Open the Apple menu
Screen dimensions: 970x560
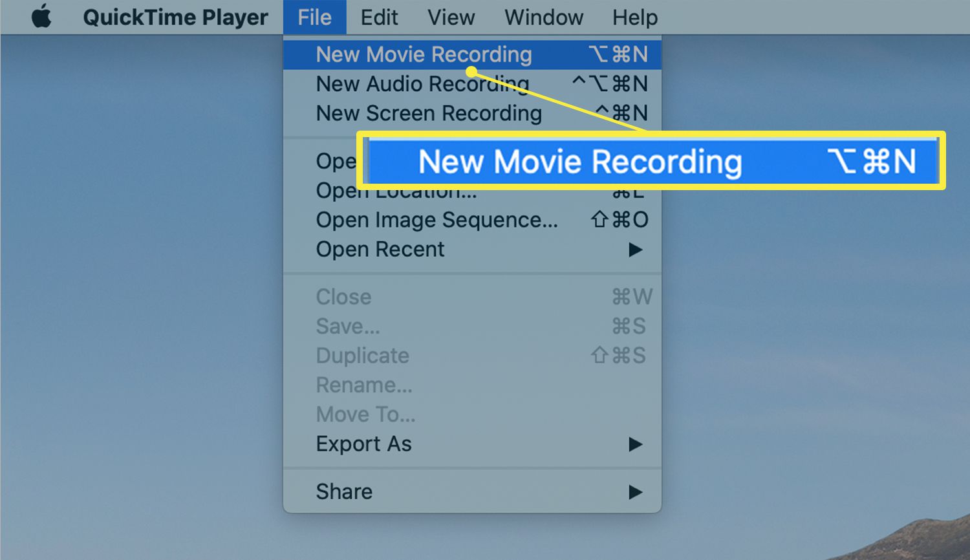[41, 17]
